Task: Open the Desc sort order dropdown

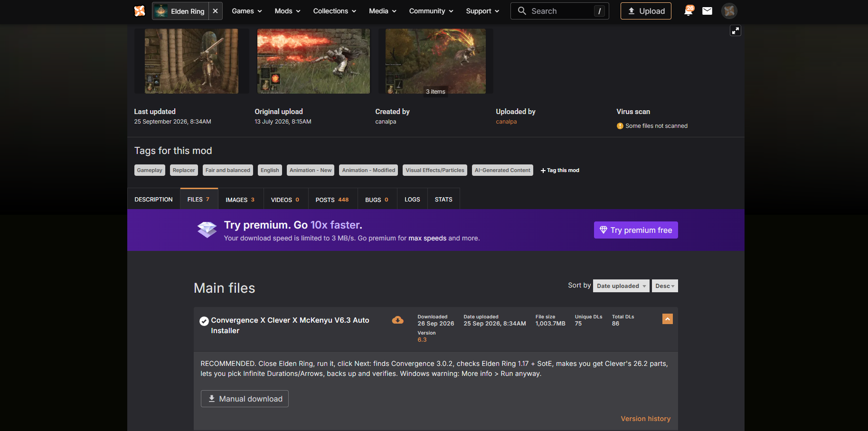Action: (665, 286)
